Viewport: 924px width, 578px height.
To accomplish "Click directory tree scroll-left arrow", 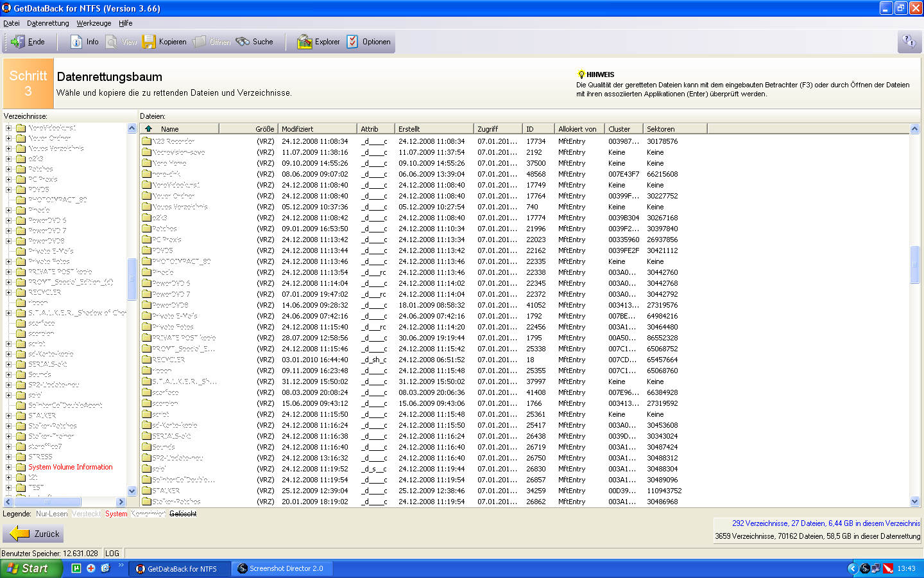I will click(x=8, y=502).
